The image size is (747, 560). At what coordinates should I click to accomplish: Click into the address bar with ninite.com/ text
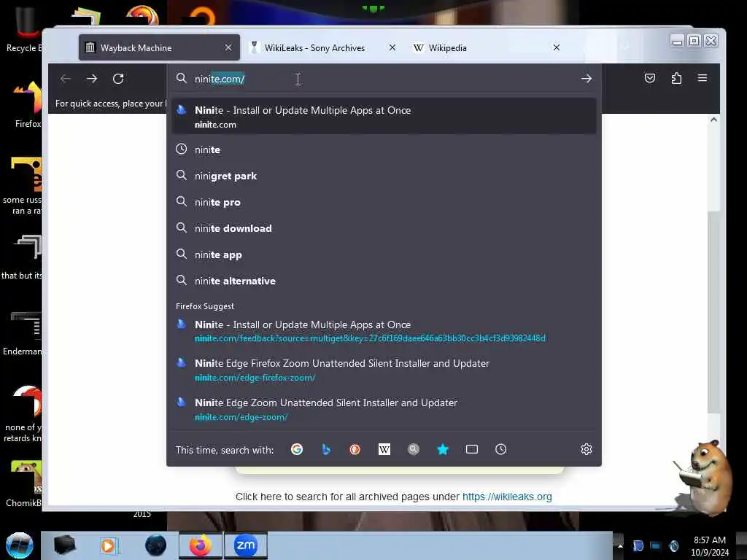tap(384, 79)
